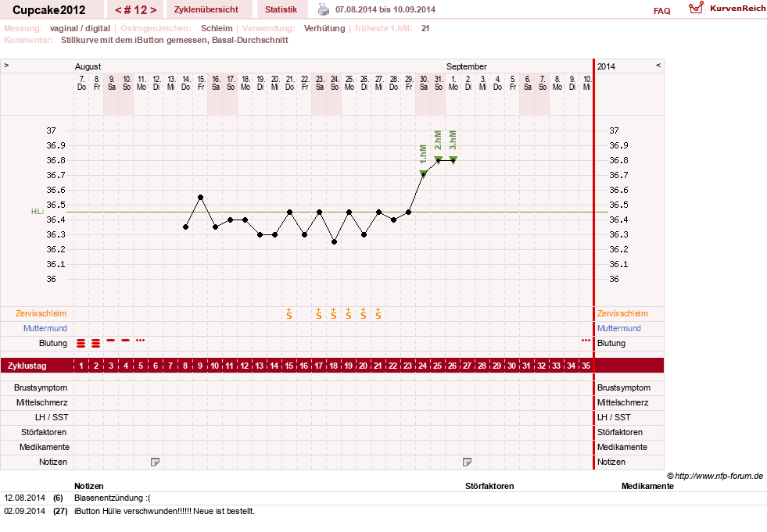
Task: Open the note icon on cycle day 6
Action: point(155,462)
